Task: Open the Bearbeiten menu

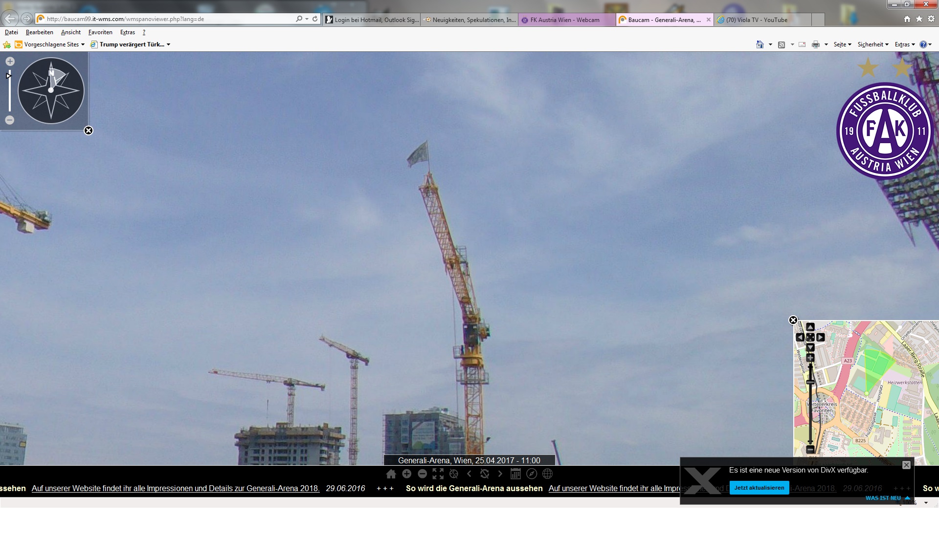Action: point(40,32)
